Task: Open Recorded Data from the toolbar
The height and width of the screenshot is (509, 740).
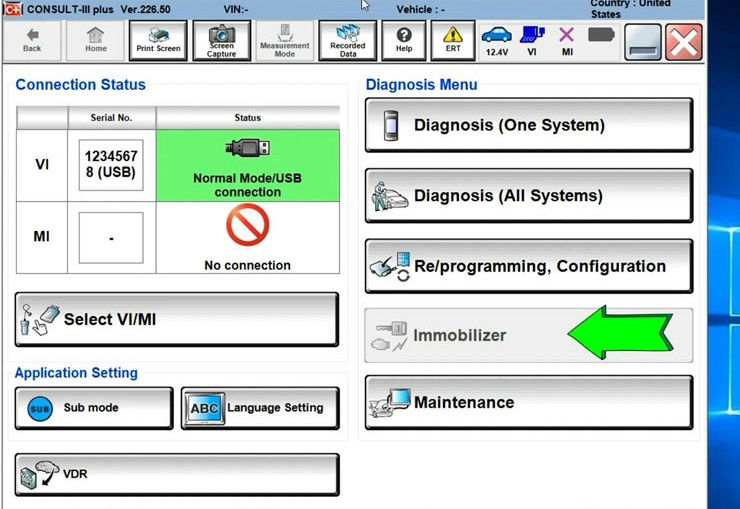Action: point(348,41)
